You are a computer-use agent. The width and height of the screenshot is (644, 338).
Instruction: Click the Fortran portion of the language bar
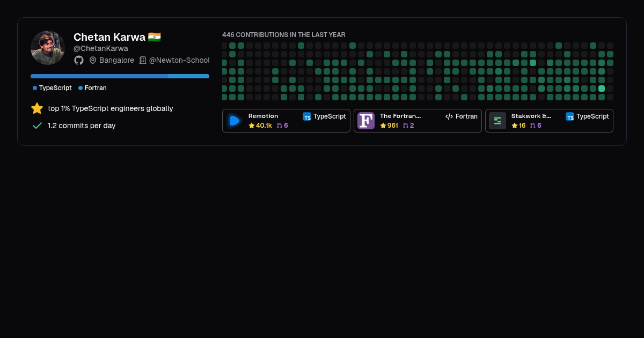[189, 76]
